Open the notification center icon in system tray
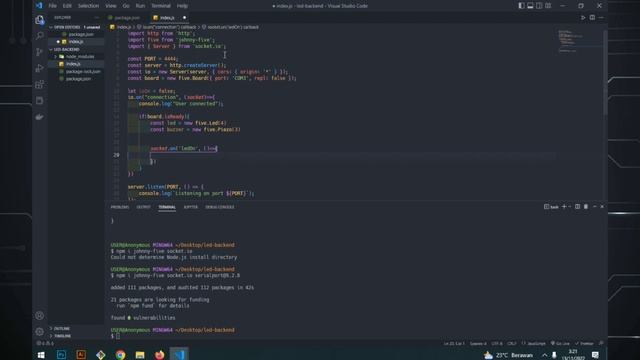Screen dimensions: 640x360 tap(595, 355)
